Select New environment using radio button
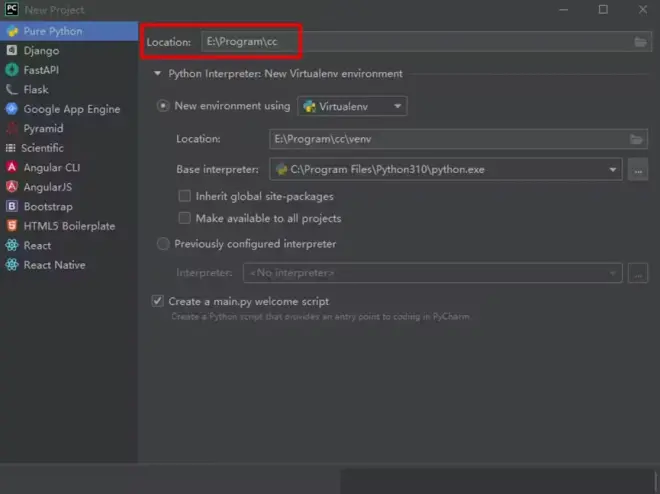The width and height of the screenshot is (660, 494). [163, 106]
